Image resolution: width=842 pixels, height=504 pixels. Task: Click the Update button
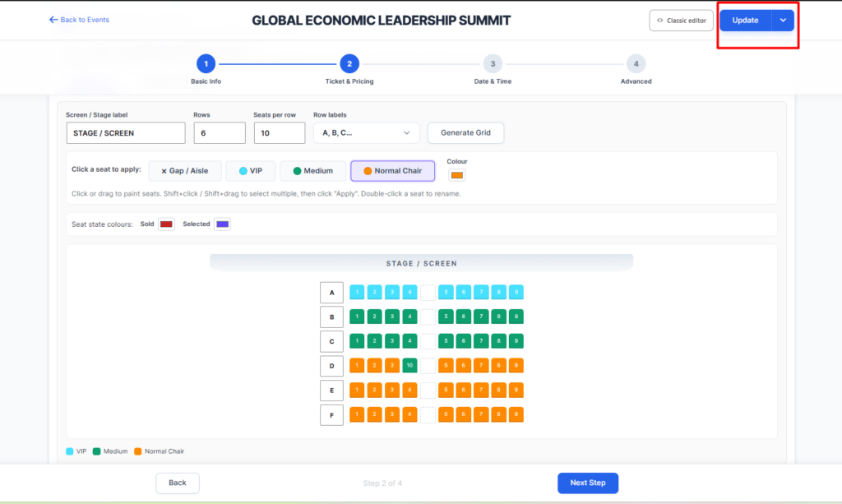coord(745,21)
